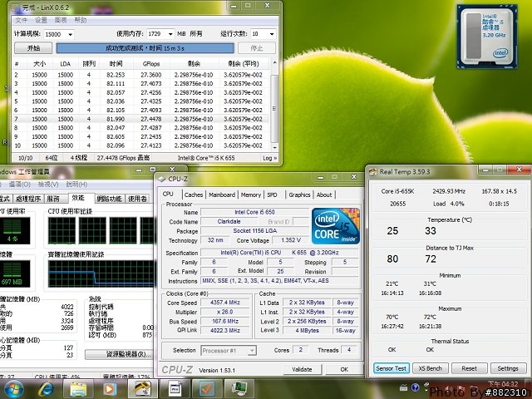Switch to LinX via its taskbar icon
The image size is (532, 399).
[143, 389]
